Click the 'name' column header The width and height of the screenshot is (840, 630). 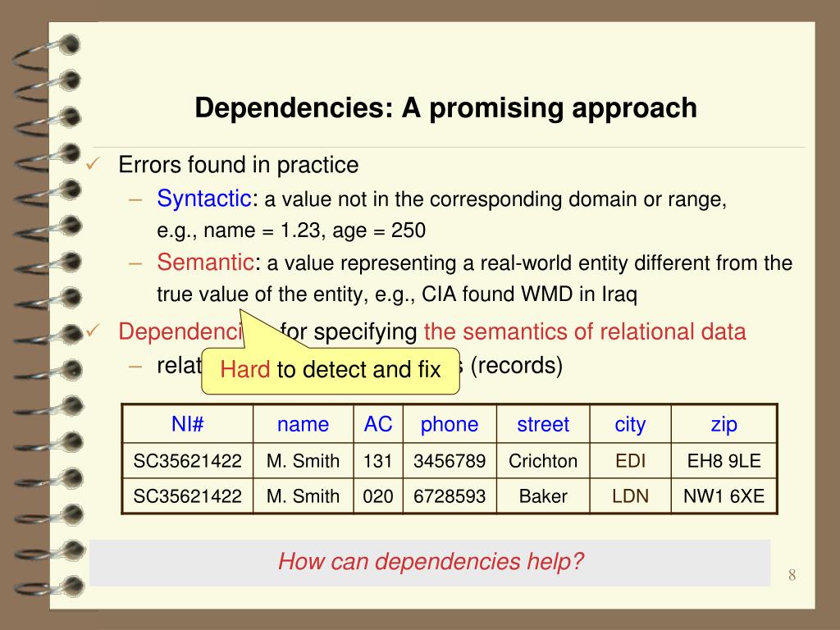(304, 424)
